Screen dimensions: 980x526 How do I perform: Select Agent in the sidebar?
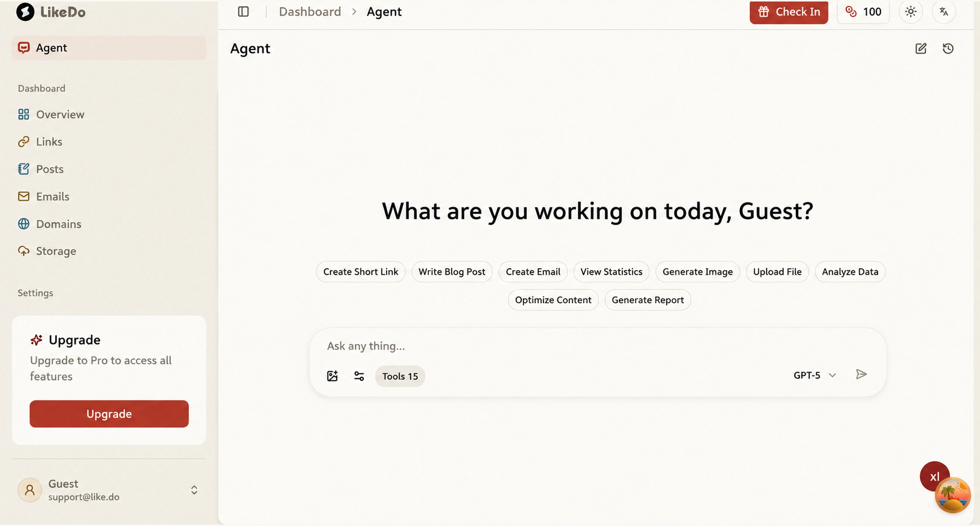coord(109,47)
